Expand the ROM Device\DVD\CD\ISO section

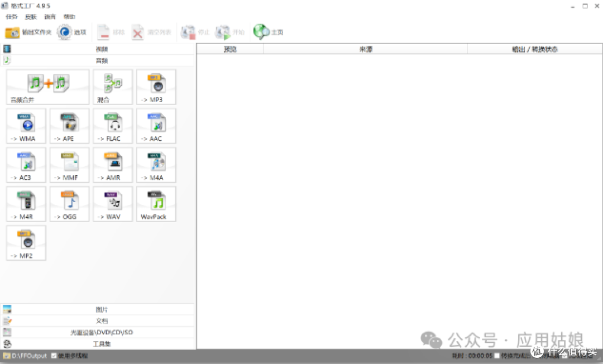(98, 332)
